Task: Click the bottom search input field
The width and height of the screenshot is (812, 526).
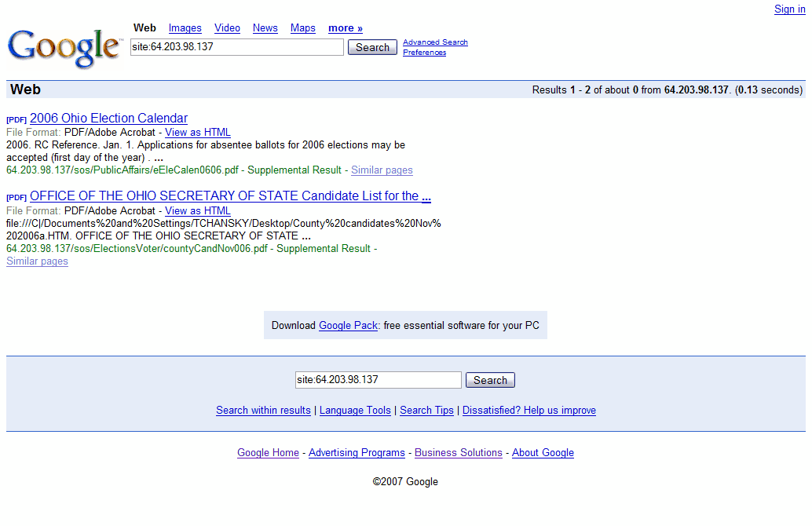Action: (x=378, y=380)
